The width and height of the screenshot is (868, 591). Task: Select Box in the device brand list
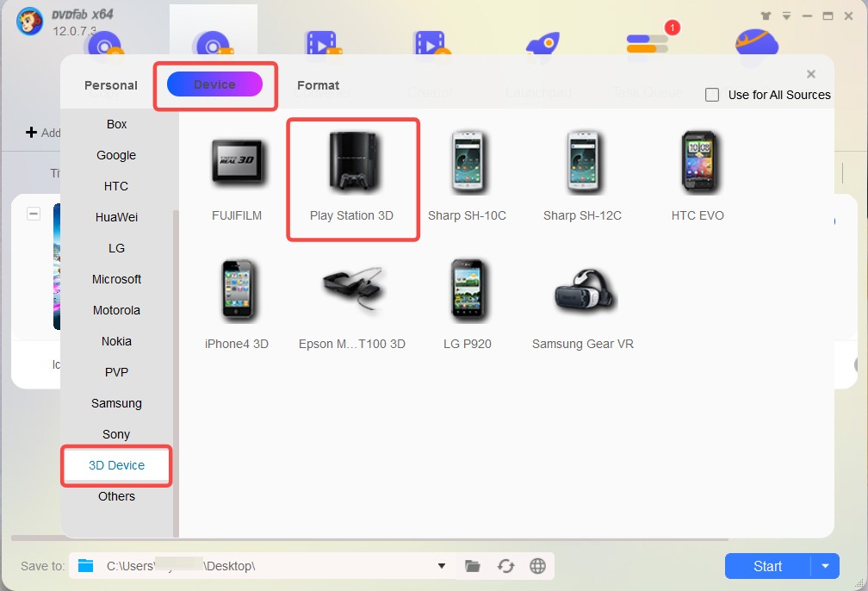coord(117,124)
